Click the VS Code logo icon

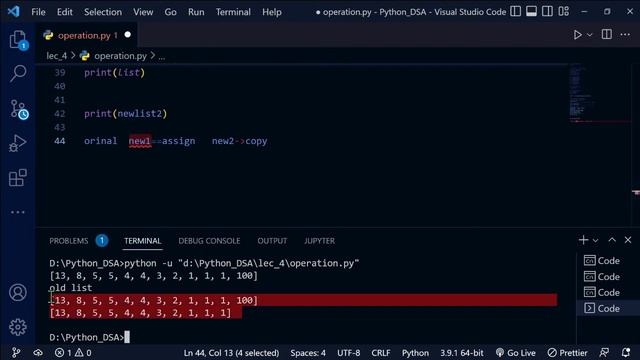pos(13,11)
